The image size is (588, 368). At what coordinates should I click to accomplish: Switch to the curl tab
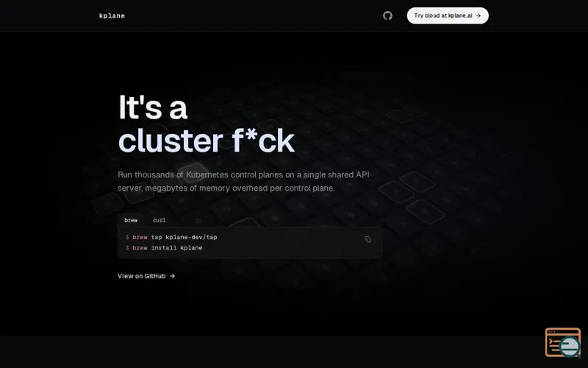159,220
